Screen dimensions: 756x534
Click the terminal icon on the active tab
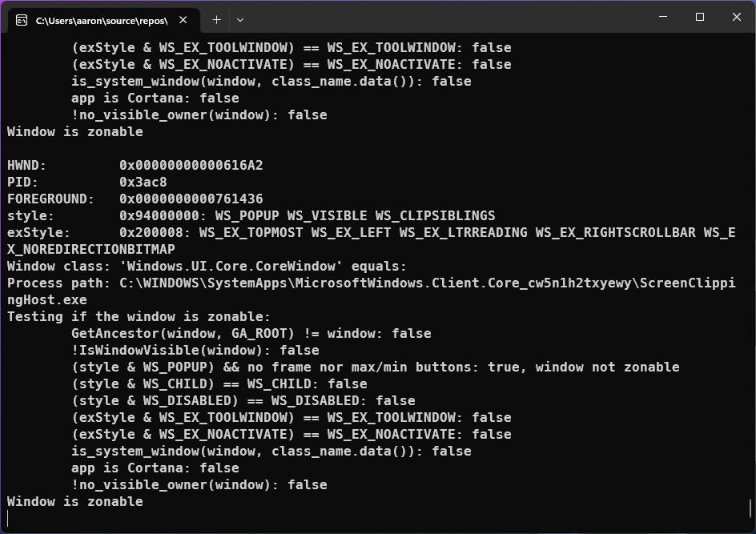[x=22, y=21]
